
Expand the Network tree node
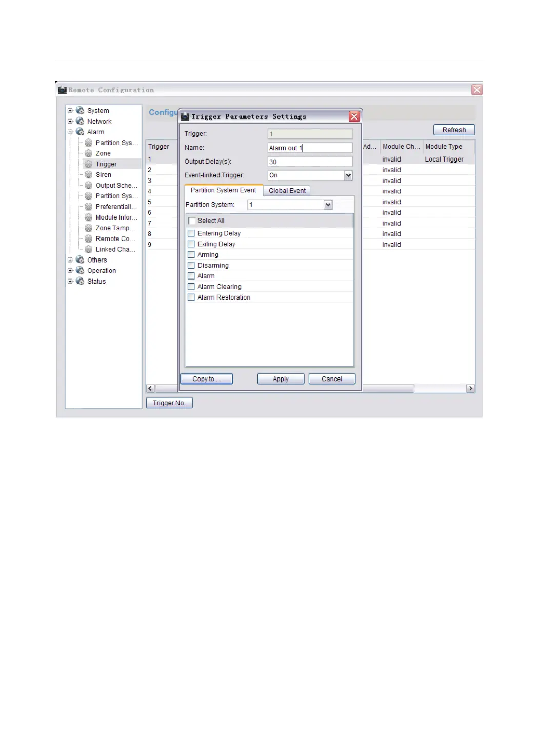tap(70, 121)
